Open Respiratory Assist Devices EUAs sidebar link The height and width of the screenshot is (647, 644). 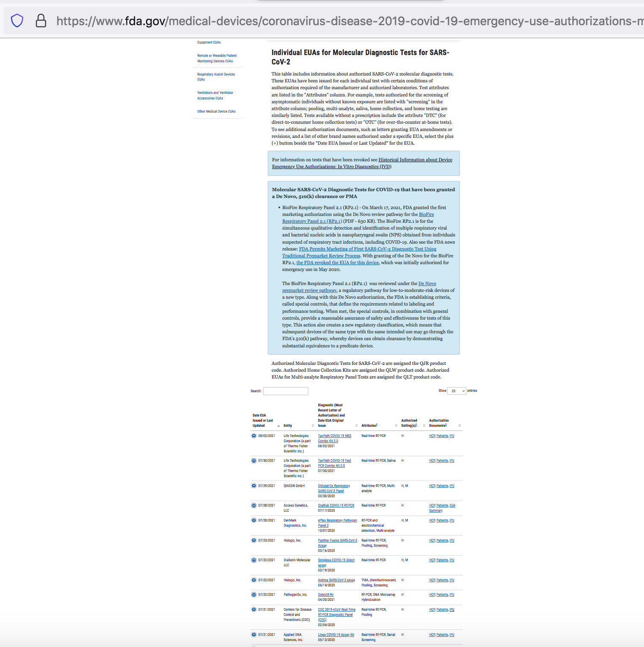point(216,77)
